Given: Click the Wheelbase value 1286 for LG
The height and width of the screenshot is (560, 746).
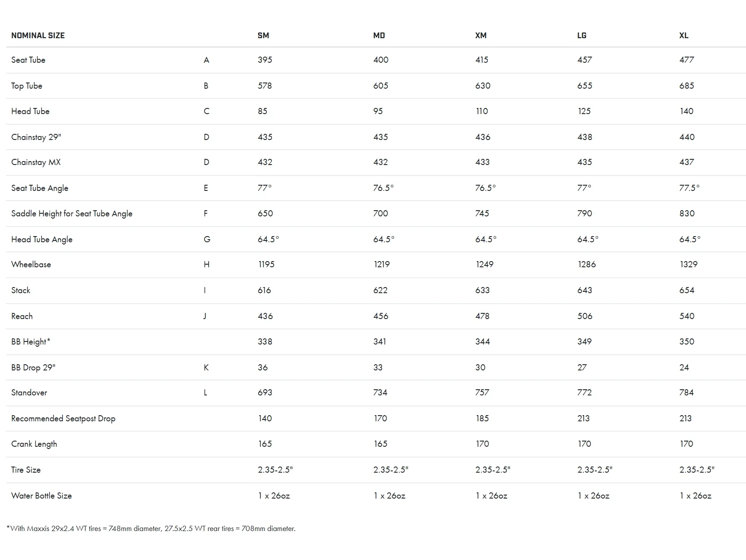Looking at the screenshot, I should point(587,265).
